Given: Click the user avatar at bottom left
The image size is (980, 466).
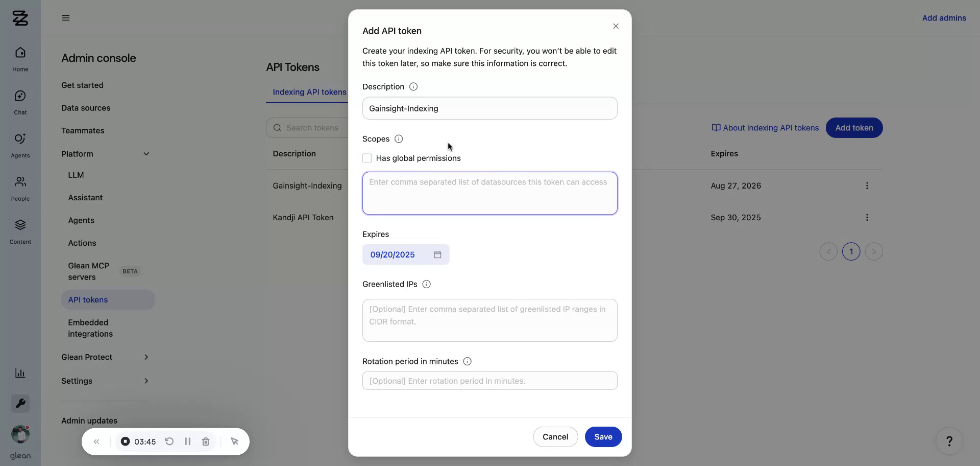Looking at the screenshot, I should pyautogui.click(x=20, y=434).
